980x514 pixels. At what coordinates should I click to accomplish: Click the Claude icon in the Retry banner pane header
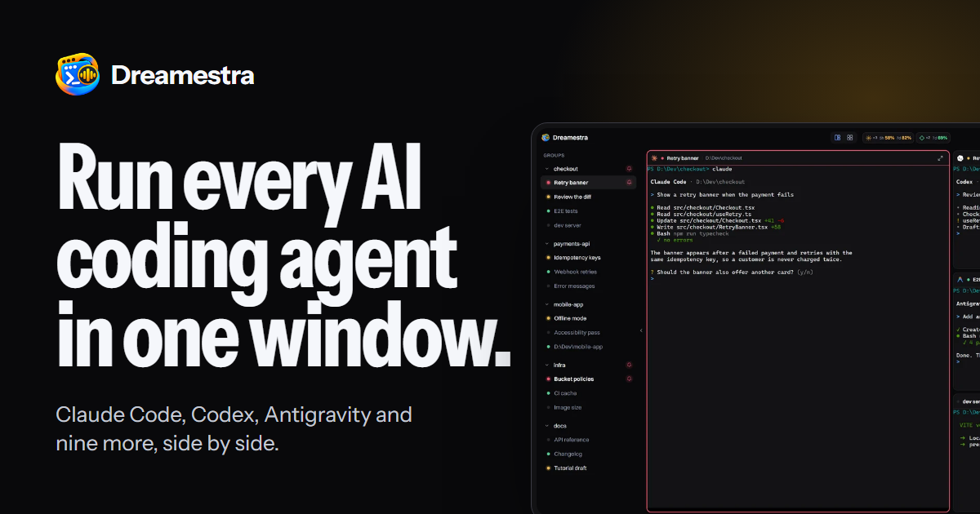(x=654, y=157)
